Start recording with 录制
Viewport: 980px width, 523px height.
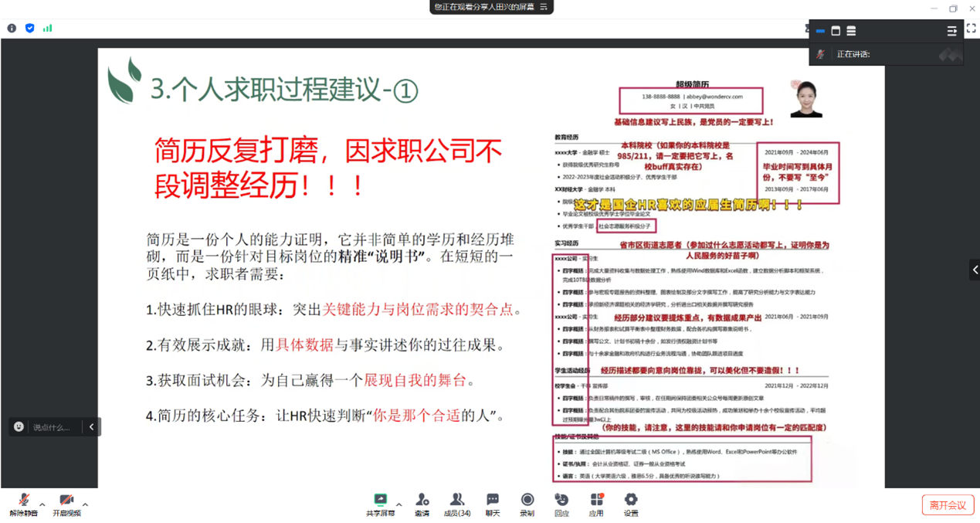pos(527,504)
